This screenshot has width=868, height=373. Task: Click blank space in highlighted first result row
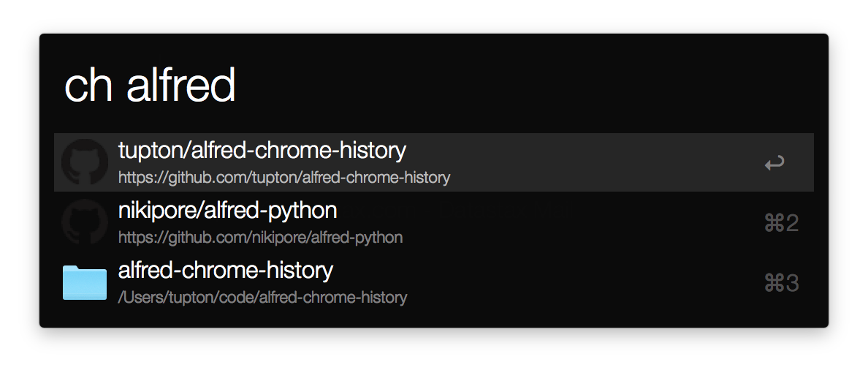pyautogui.click(x=598, y=162)
